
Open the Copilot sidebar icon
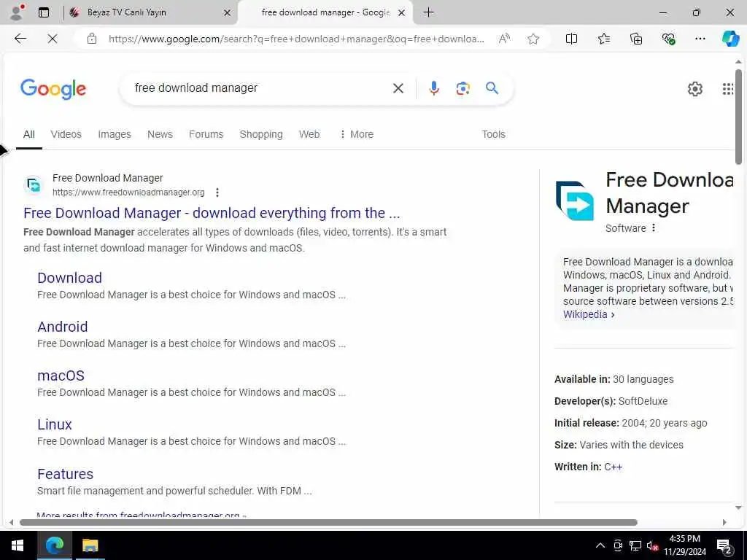pos(730,39)
